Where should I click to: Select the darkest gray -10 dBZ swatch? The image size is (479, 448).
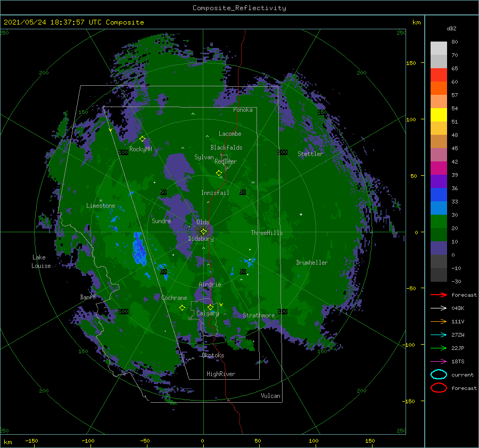click(439, 275)
